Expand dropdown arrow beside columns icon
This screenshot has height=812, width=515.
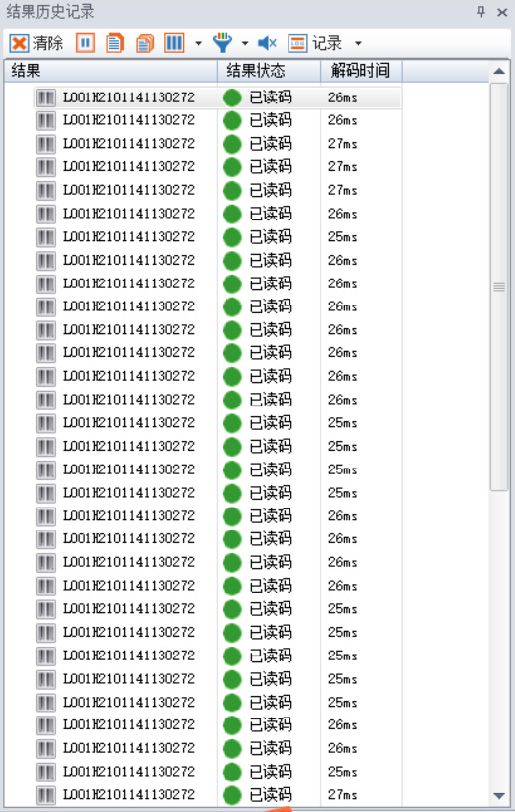point(198,44)
